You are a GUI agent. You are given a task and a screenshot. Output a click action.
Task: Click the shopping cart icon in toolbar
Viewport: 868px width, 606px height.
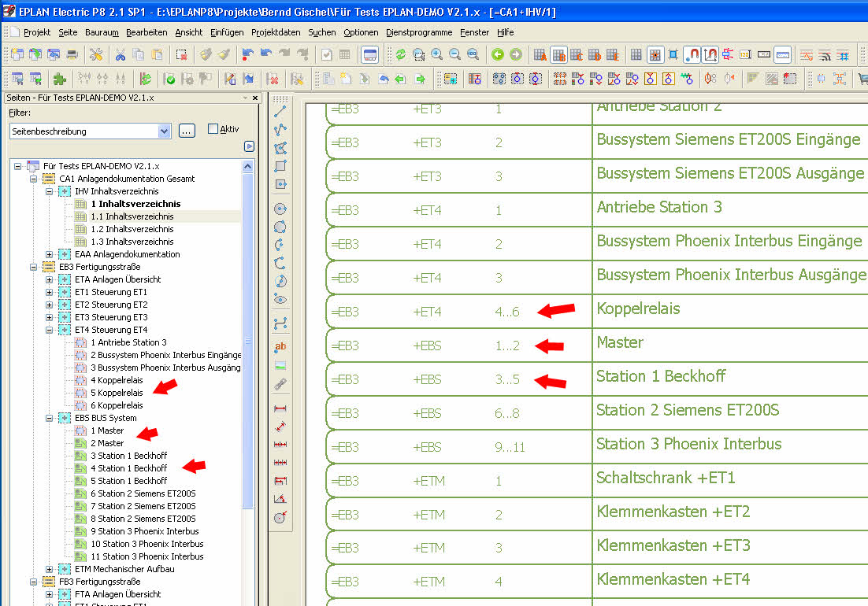point(862,79)
